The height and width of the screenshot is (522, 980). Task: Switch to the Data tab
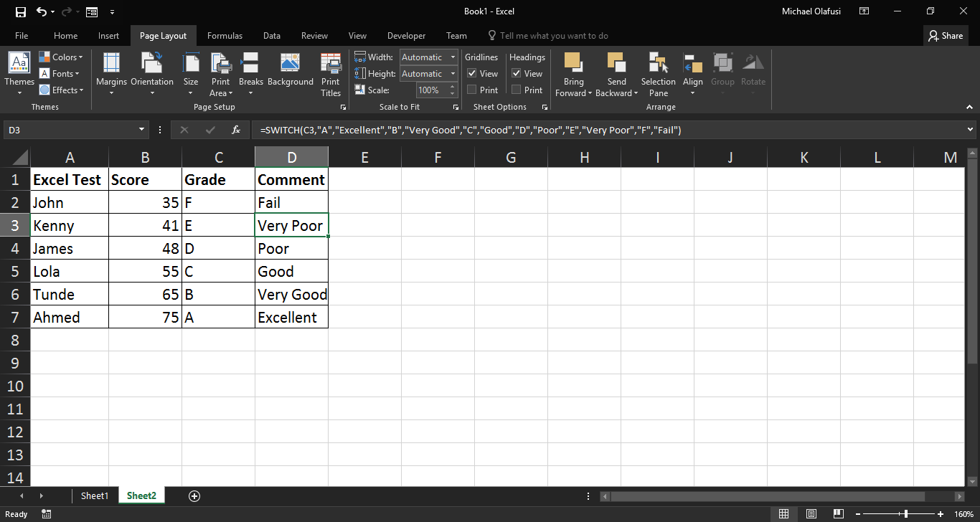[x=272, y=35]
